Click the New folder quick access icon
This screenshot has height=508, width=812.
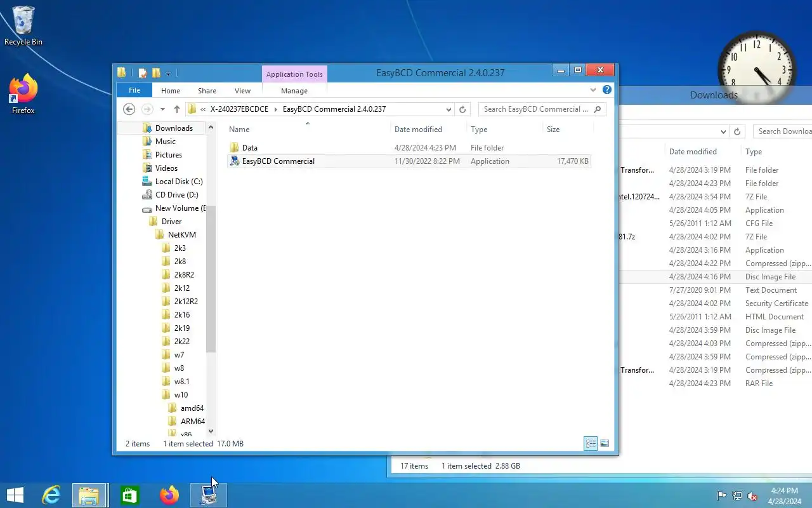156,73
